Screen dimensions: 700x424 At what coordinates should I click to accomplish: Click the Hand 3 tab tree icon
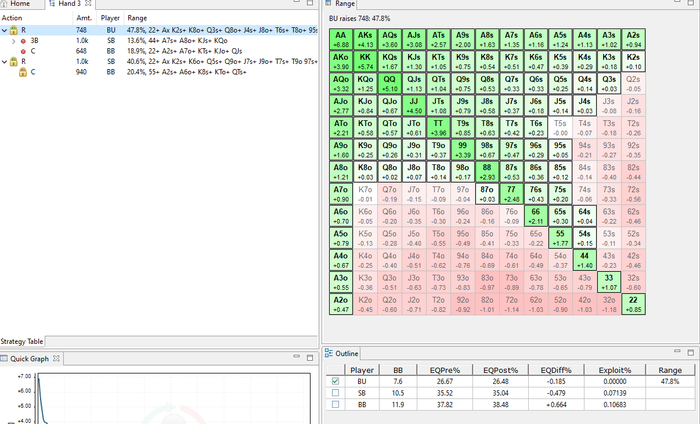coord(52,3)
